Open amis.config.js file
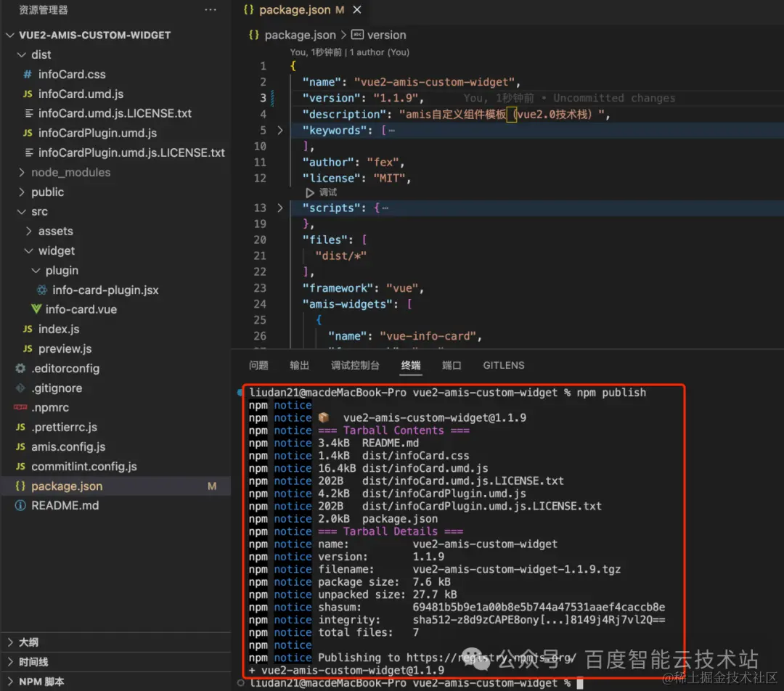Screen dimensions: 784x691 tap(68, 446)
